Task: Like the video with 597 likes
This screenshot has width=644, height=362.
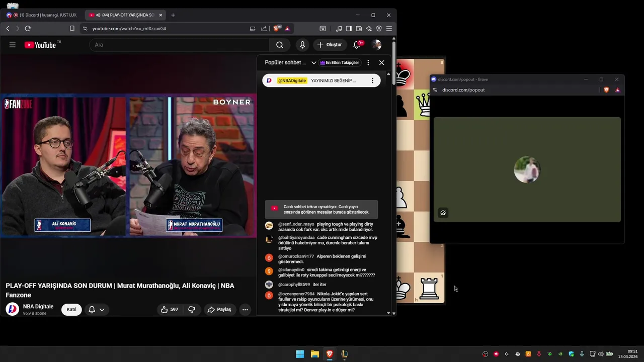Action: pyautogui.click(x=170, y=310)
